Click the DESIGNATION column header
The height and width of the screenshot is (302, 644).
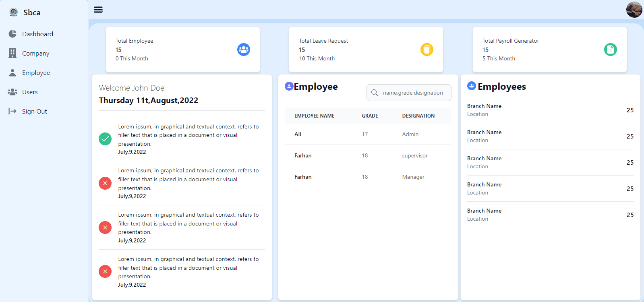418,116
